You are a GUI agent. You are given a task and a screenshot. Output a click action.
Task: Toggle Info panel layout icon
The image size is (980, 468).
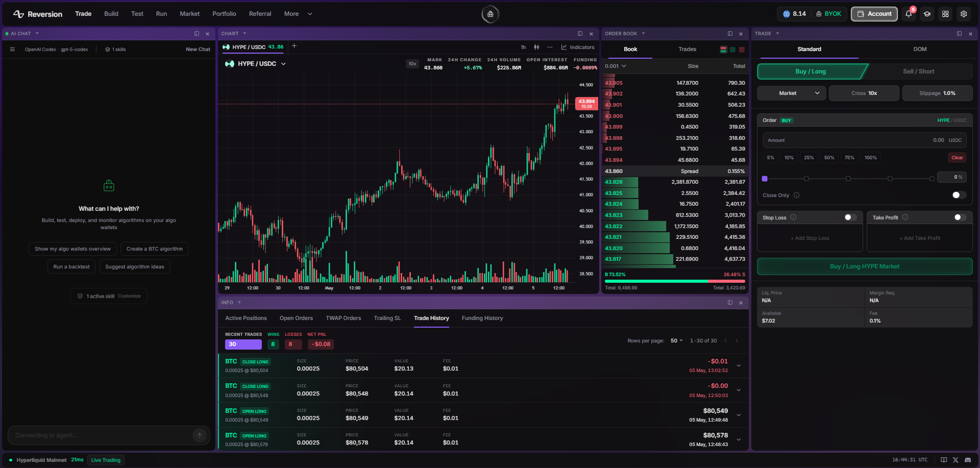tap(730, 303)
